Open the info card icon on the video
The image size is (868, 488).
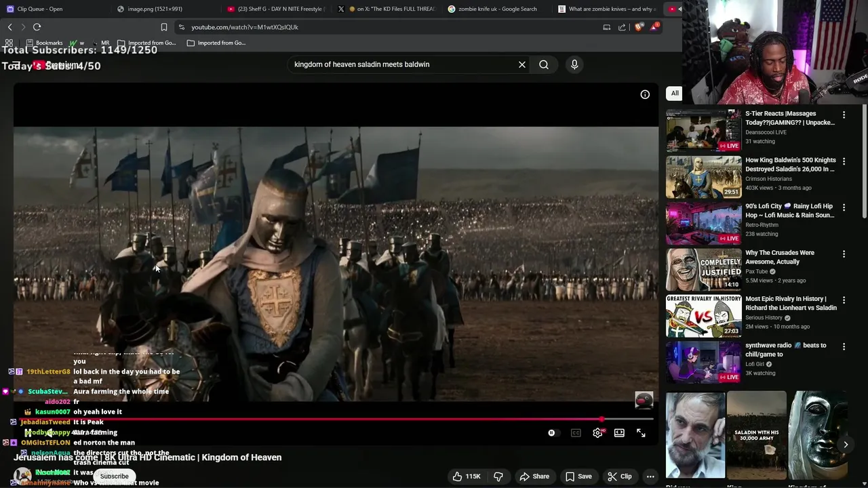tap(645, 94)
